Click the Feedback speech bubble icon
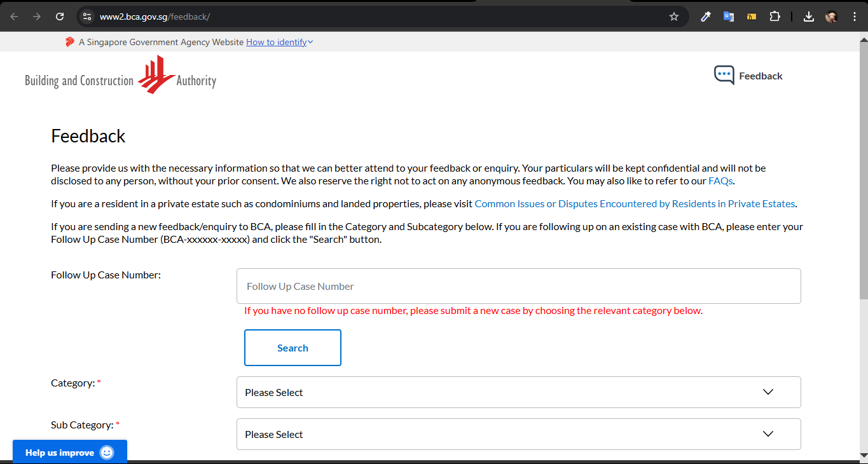 point(724,75)
